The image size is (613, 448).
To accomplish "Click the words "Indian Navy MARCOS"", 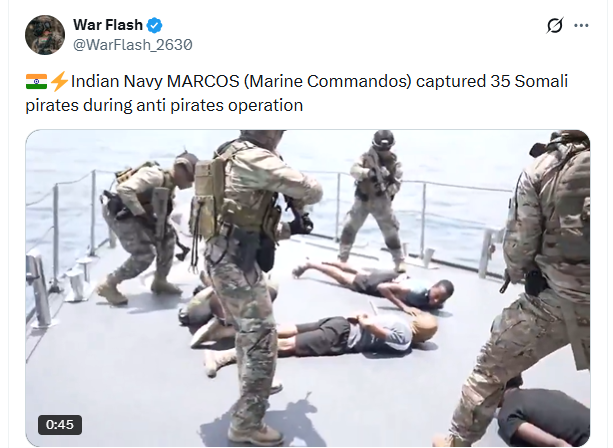I will click(x=155, y=82).
